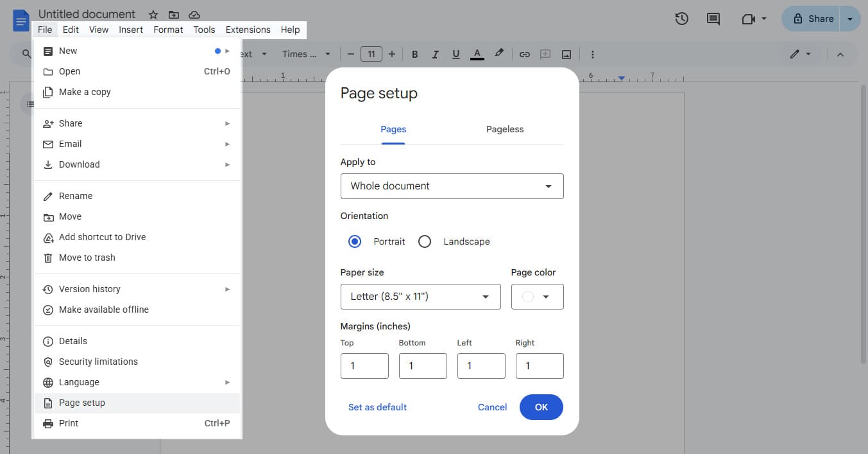Open the Apply to dropdown
The image size is (868, 454).
coord(452,186)
